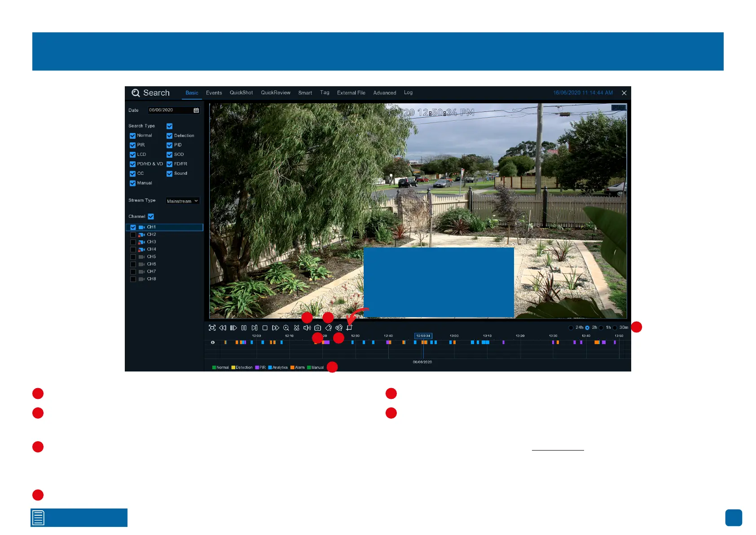Take a snapshot with the camera icon

[x=318, y=328]
